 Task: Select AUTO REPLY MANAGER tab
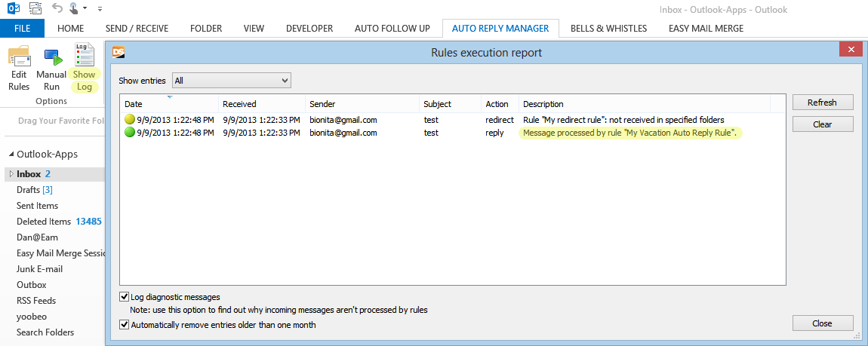click(500, 28)
